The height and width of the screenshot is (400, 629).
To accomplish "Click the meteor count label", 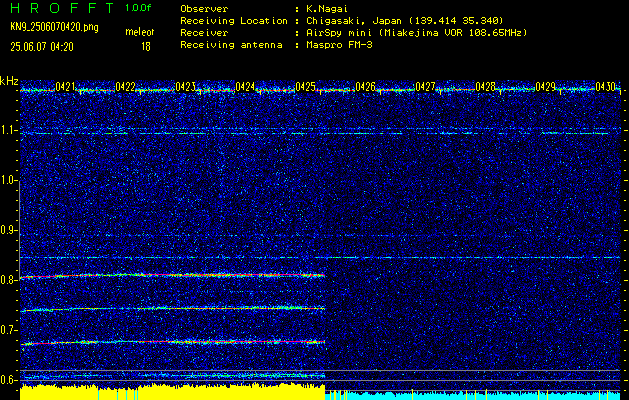I will click(x=140, y=32).
